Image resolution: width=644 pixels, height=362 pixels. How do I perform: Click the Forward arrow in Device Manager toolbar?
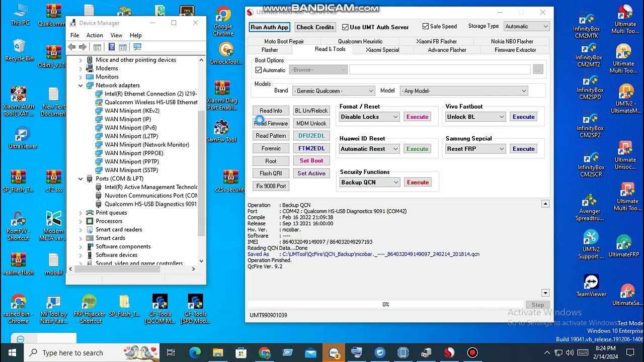pos(82,47)
